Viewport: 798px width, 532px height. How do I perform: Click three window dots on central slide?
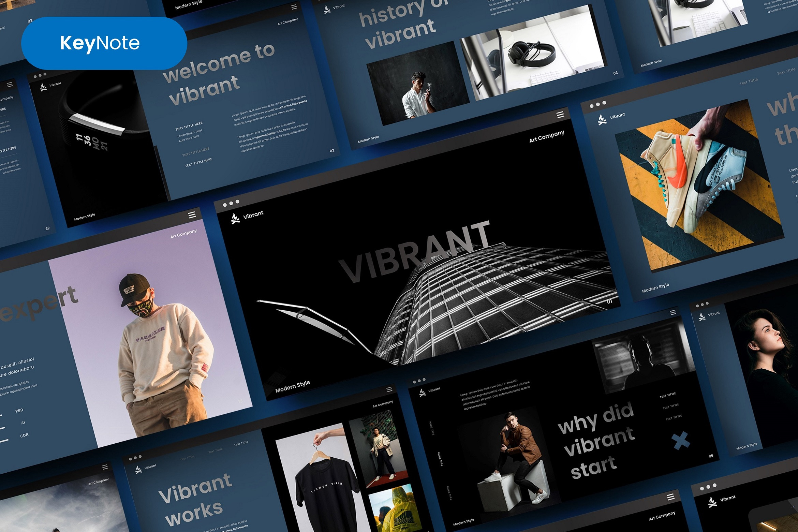click(231, 203)
